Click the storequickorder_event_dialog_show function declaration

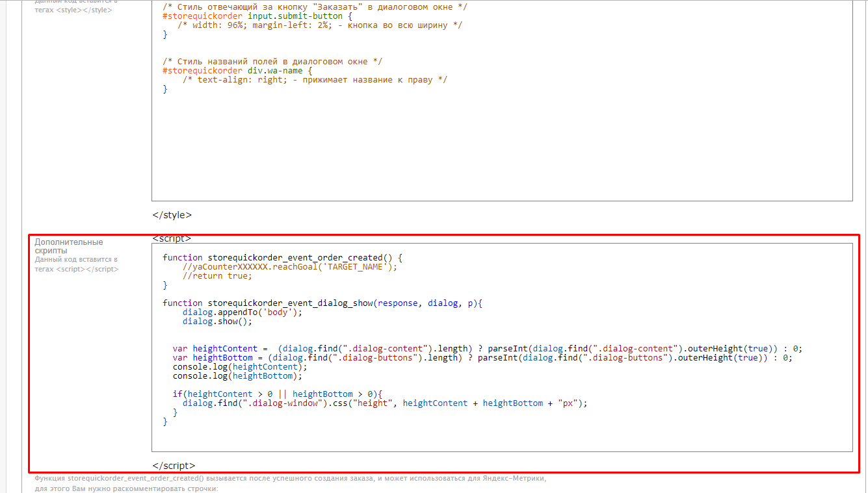click(322, 303)
